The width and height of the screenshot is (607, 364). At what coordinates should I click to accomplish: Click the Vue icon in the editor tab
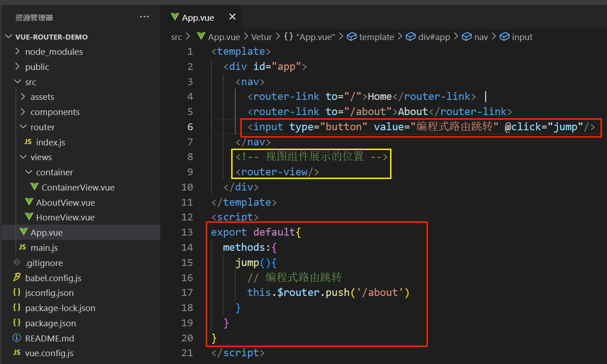tap(175, 17)
